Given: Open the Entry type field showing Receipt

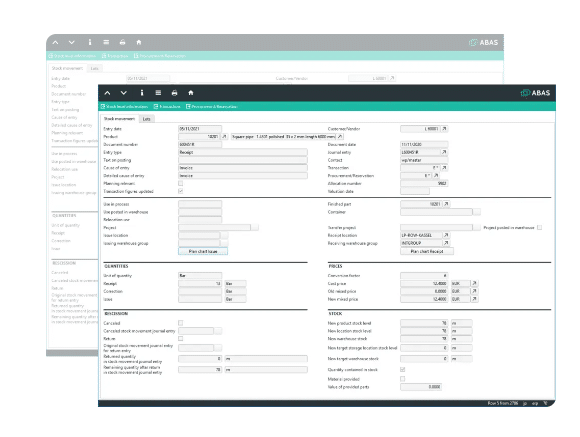Looking at the screenshot, I should (x=243, y=152).
